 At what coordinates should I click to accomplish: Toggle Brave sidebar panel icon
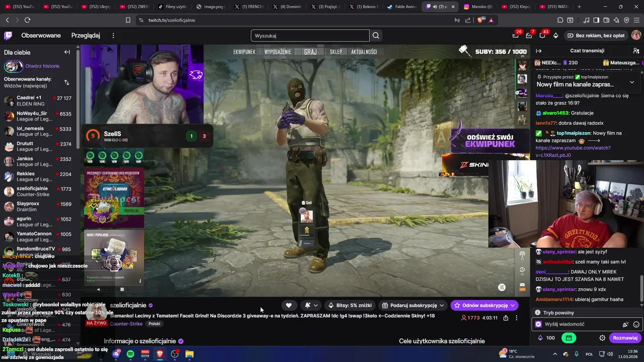[596, 20]
